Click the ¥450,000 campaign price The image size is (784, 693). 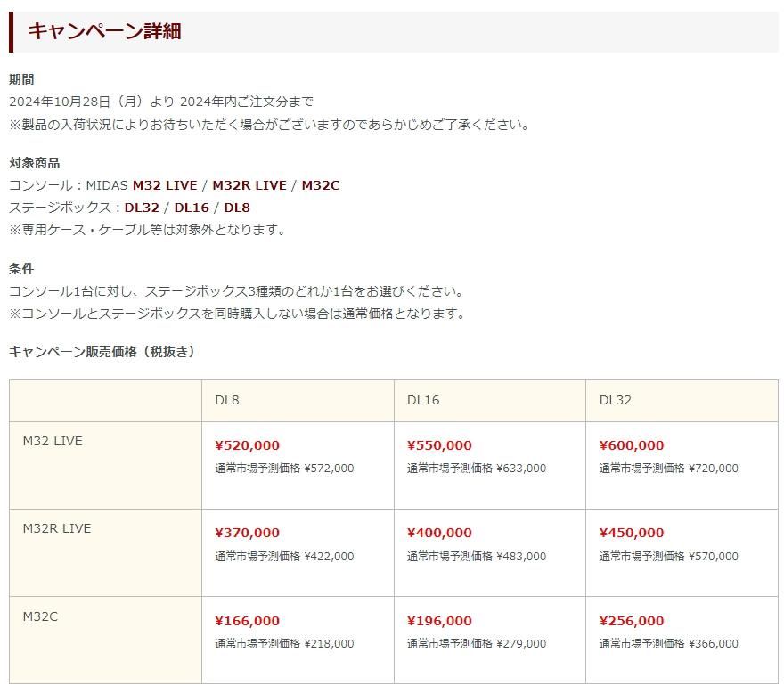(x=632, y=533)
